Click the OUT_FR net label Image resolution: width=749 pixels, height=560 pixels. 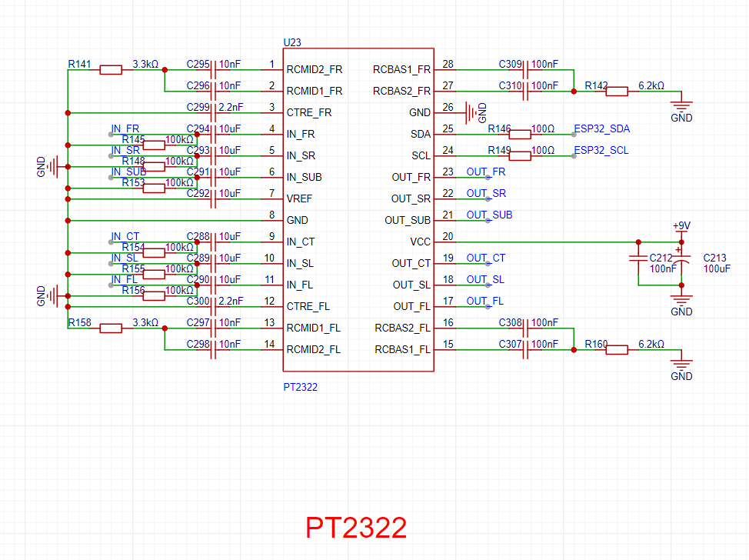(486, 172)
